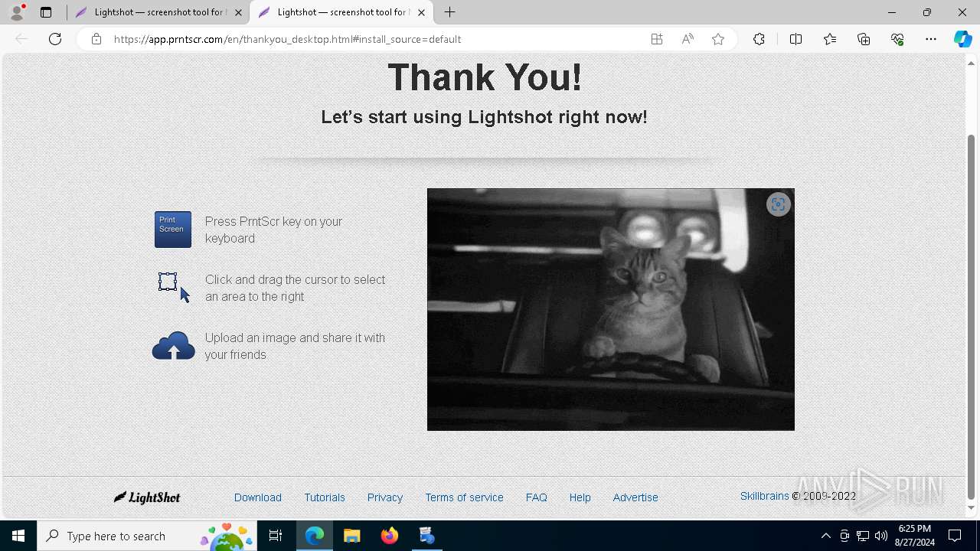Viewport: 980px width, 551px height.
Task: Open a new browser tab
Action: tap(450, 12)
